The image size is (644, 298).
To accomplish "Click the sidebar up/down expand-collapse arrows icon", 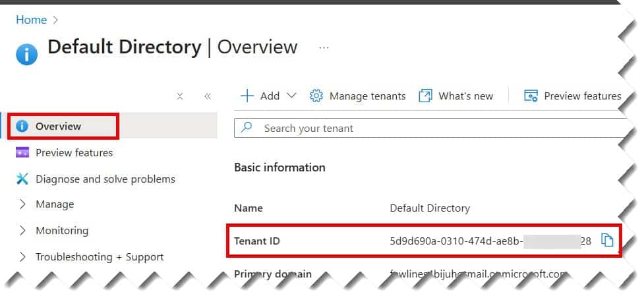I will click(180, 96).
